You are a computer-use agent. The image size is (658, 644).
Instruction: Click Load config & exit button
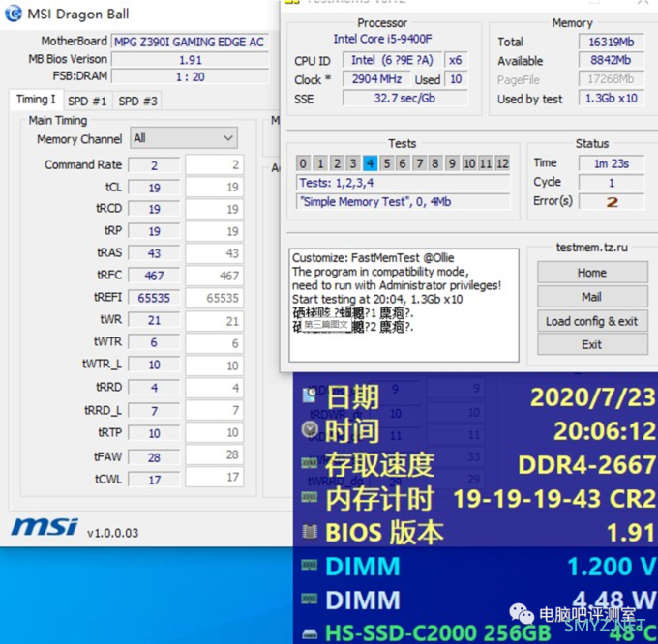(x=592, y=321)
